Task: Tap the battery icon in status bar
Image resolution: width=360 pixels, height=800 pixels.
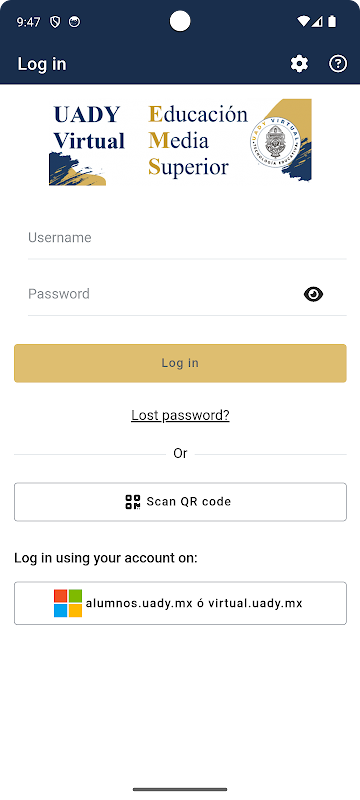Action: [x=332, y=21]
